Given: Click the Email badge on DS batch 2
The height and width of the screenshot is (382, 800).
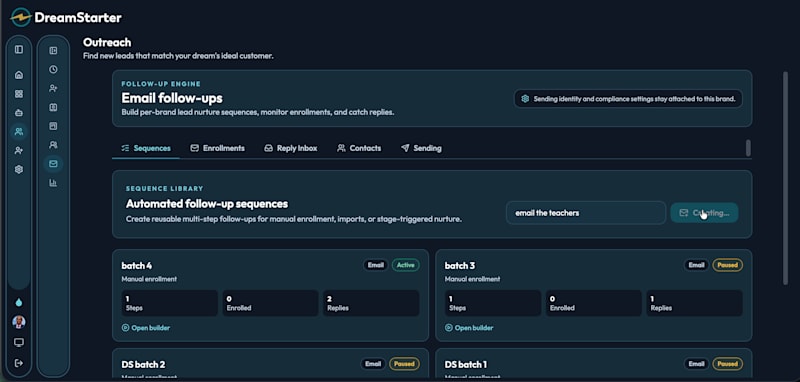Looking at the screenshot, I should [373, 364].
